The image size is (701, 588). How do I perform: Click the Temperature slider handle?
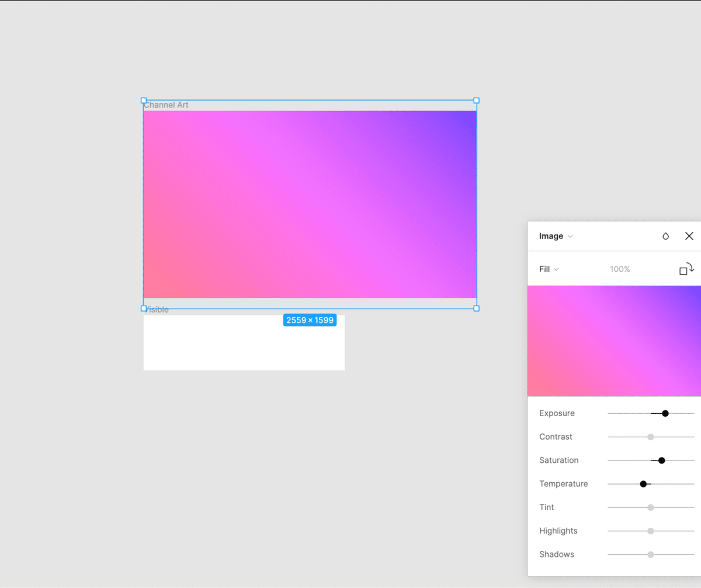[x=643, y=484]
